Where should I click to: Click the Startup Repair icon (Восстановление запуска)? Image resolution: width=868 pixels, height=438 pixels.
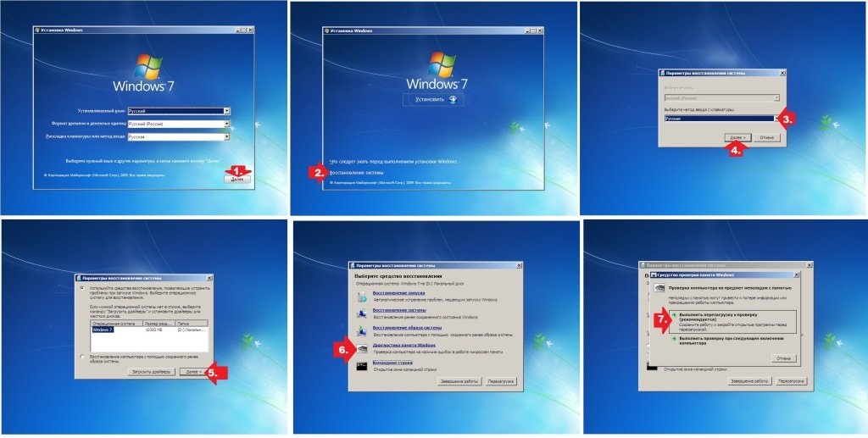tap(363, 297)
